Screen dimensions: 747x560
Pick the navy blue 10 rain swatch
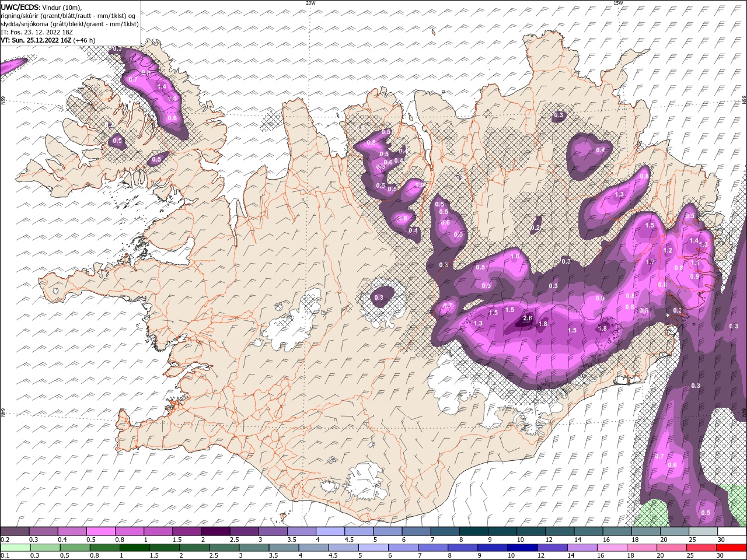[x=522, y=548]
